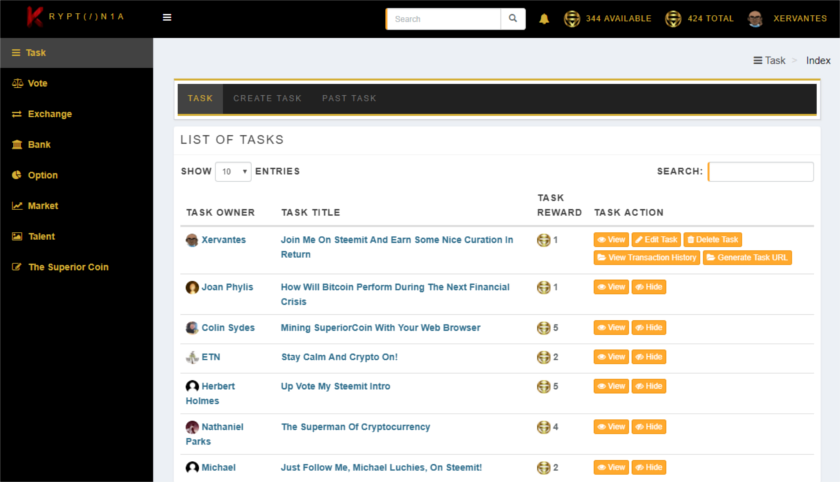The image size is (840, 482).
Task: Click Edit Task for Xervantes task
Action: coord(656,240)
